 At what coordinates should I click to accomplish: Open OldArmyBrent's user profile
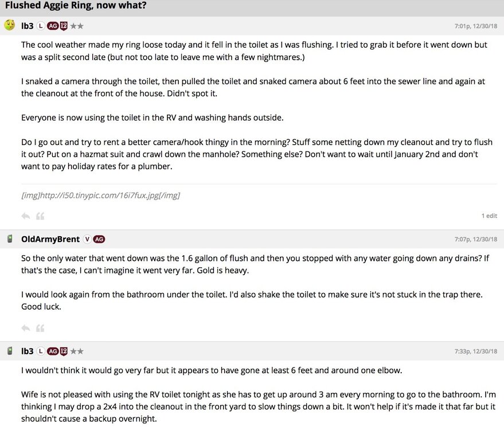coord(50,239)
